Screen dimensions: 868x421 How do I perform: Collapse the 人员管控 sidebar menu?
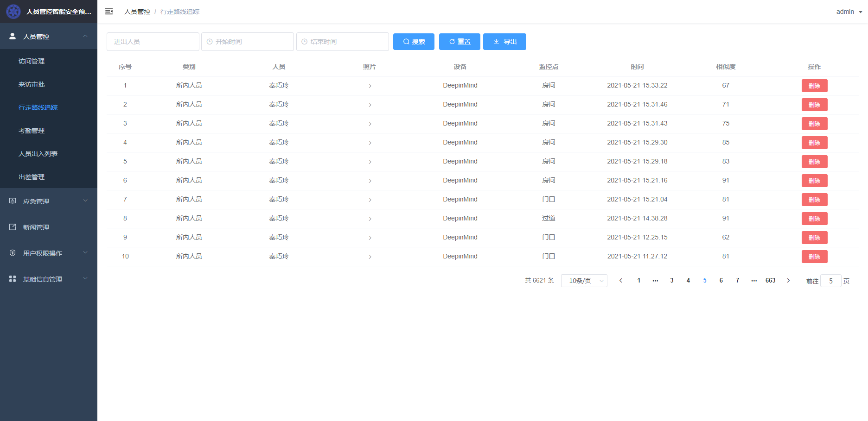[x=49, y=36]
